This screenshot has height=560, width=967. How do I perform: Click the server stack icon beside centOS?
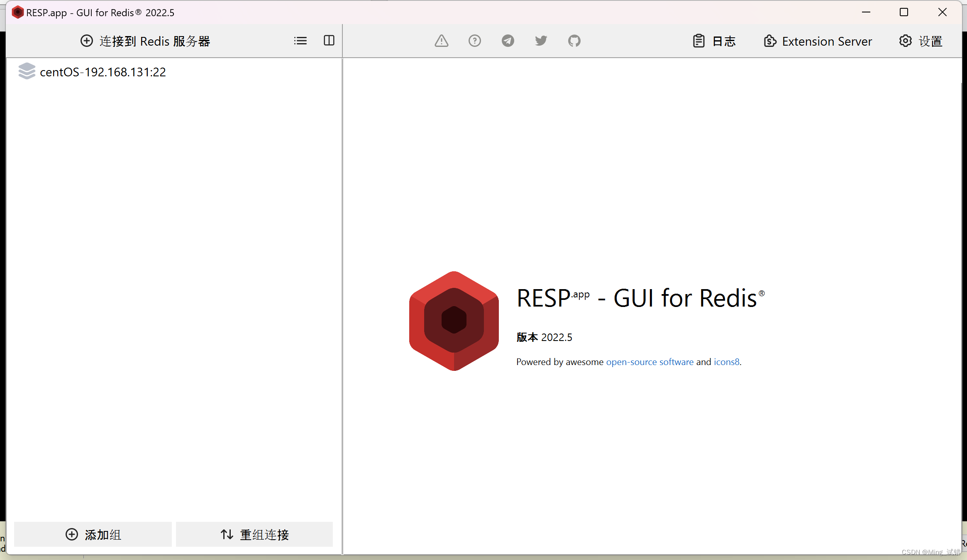(x=27, y=71)
